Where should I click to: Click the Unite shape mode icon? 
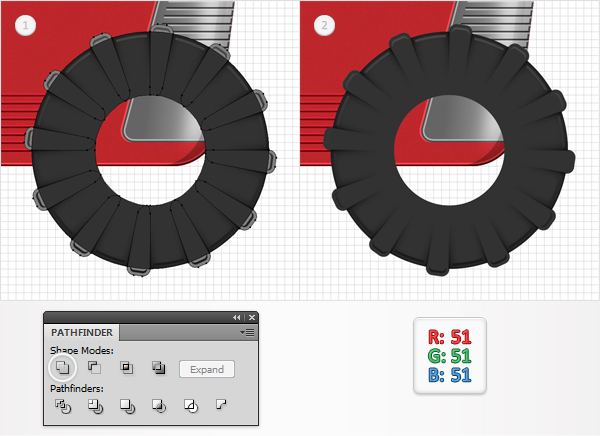[63, 367]
